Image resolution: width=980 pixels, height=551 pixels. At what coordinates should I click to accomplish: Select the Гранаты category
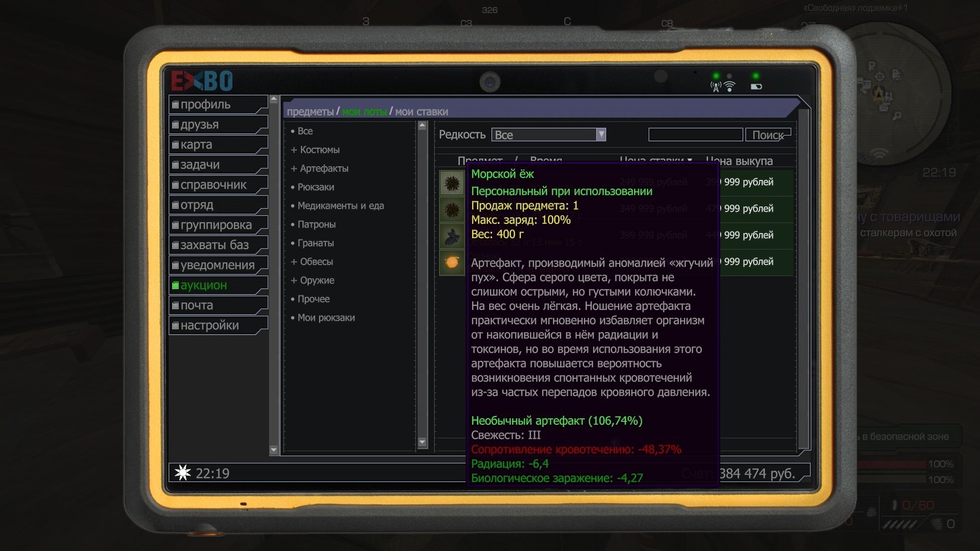click(312, 243)
